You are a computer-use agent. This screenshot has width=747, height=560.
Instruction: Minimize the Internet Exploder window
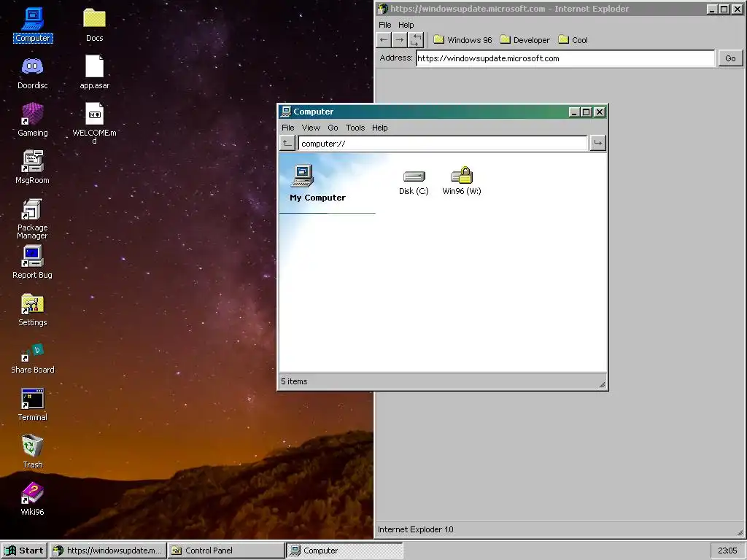coord(712,9)
